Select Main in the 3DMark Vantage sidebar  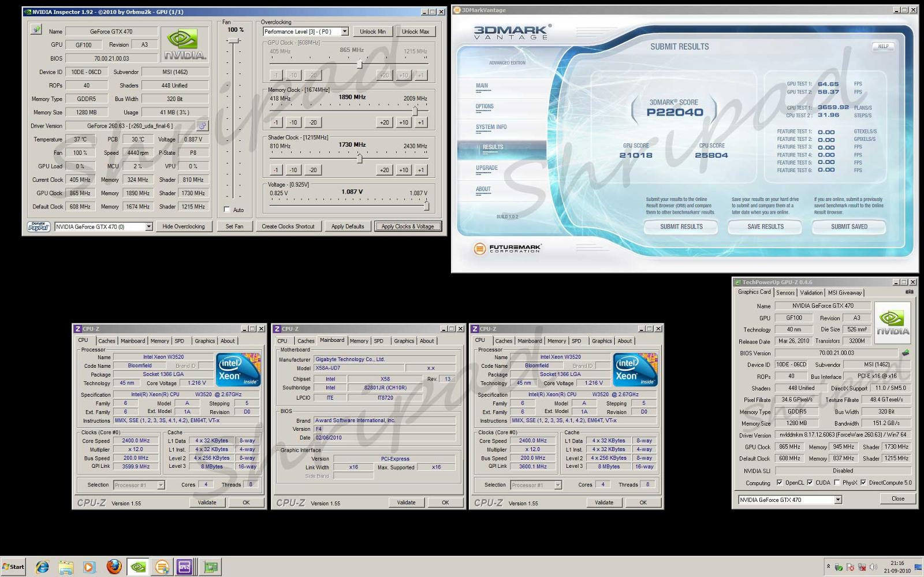coord(482,85)
